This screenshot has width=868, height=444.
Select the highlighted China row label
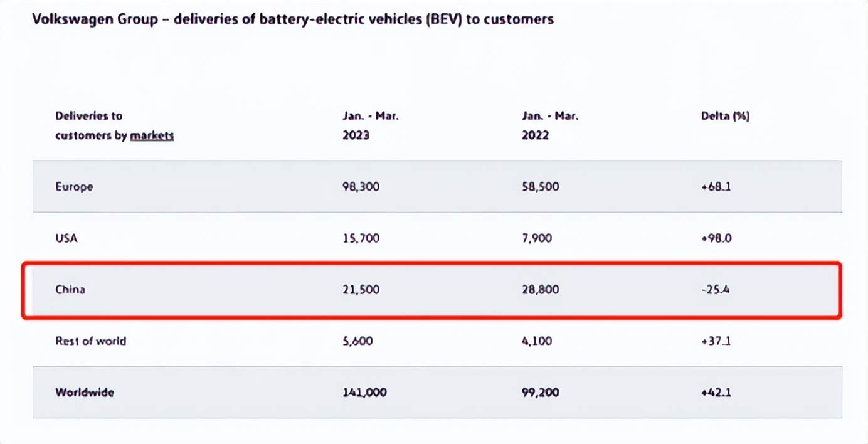[x=70, y=290]
